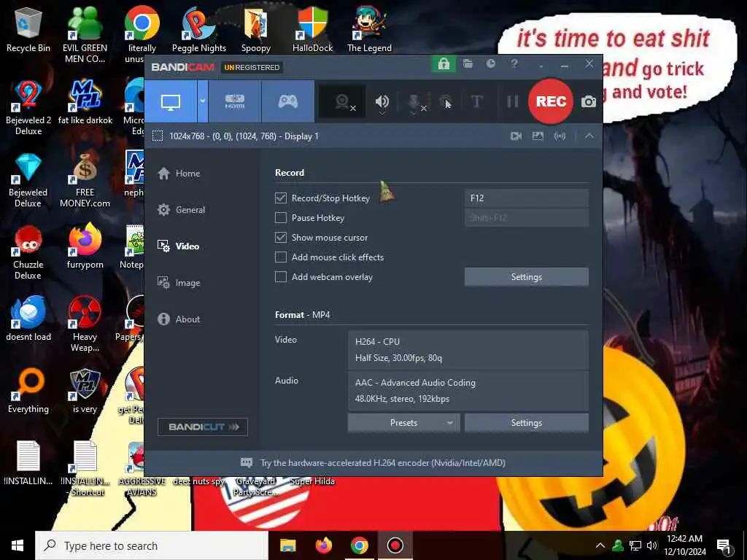Select Chuzzle Deluxe desktop icon

tap(28, 252)
